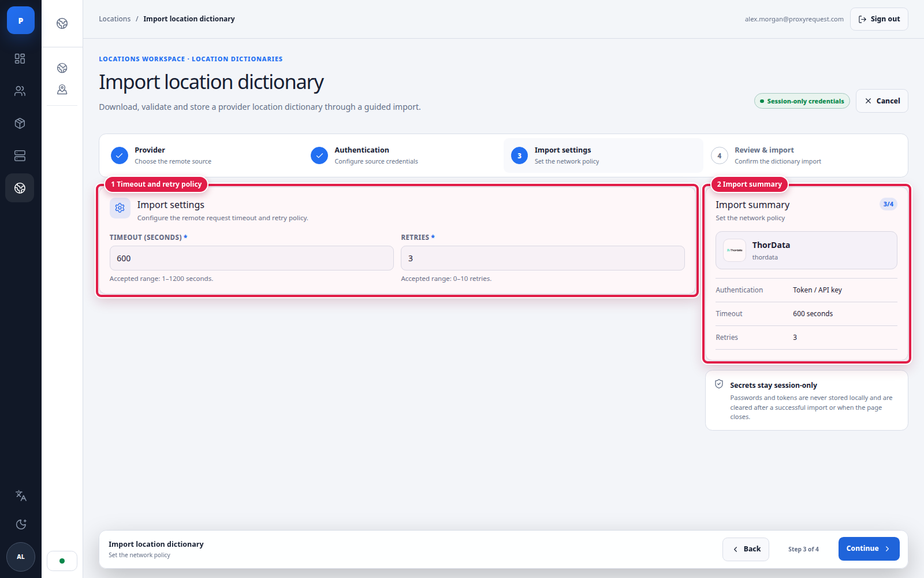Click the Session-only credentials badge
This screenshot has width=924, height=578.
pyautogui.click(x=802, y=101)
